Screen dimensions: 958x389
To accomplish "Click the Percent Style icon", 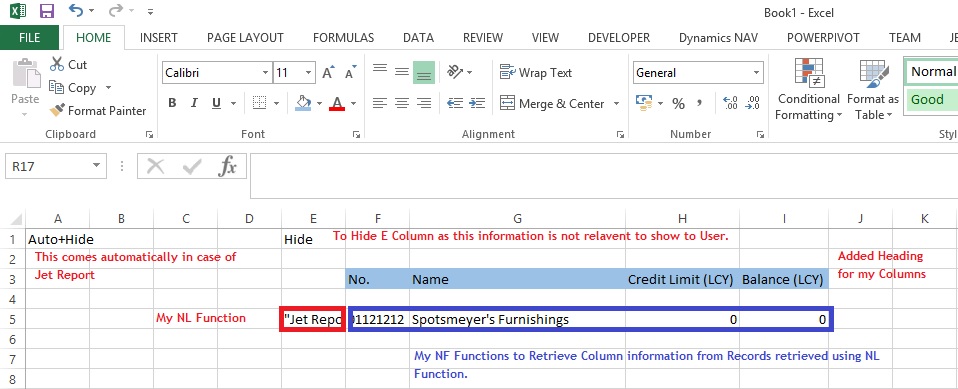I will (678, 104).
